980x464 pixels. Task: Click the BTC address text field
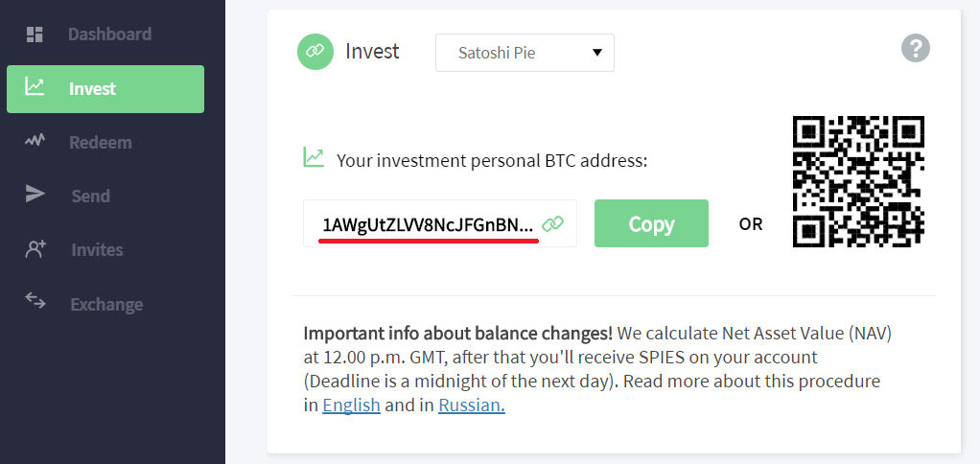click(x=427, y=225)
